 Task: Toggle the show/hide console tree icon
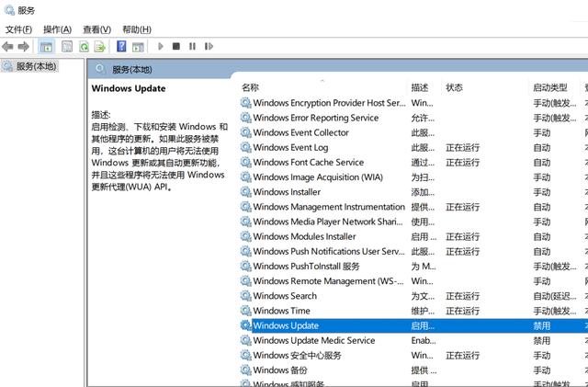point(46,47)
